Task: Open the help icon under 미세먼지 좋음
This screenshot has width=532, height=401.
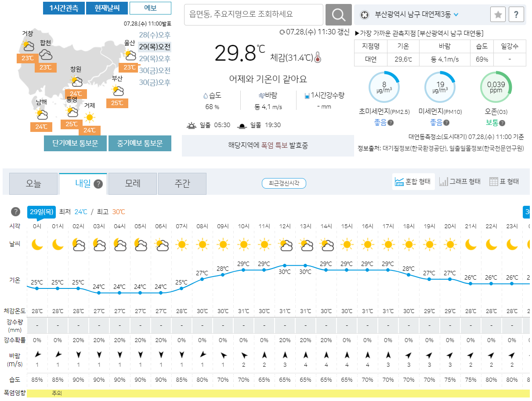Action: (446, 123)
